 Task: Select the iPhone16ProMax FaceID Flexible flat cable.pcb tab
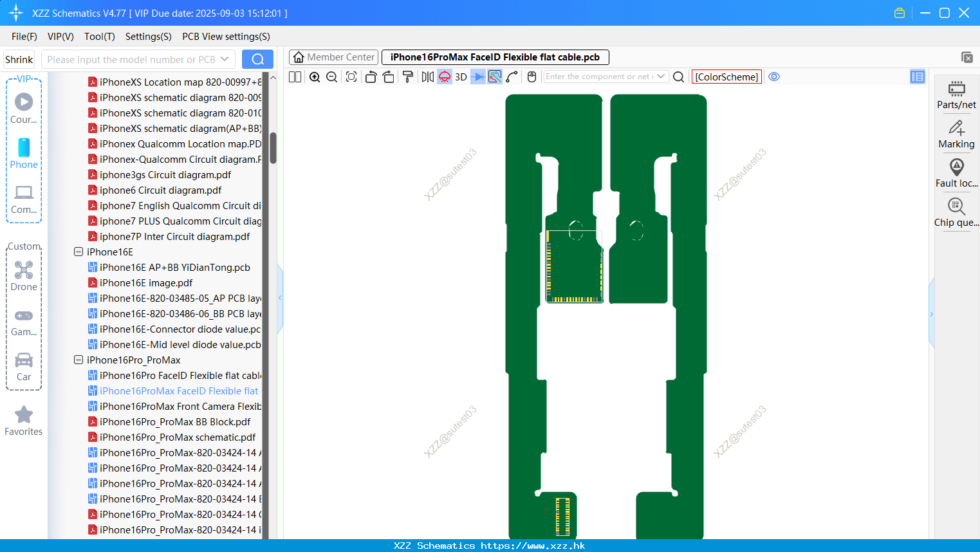495,57
